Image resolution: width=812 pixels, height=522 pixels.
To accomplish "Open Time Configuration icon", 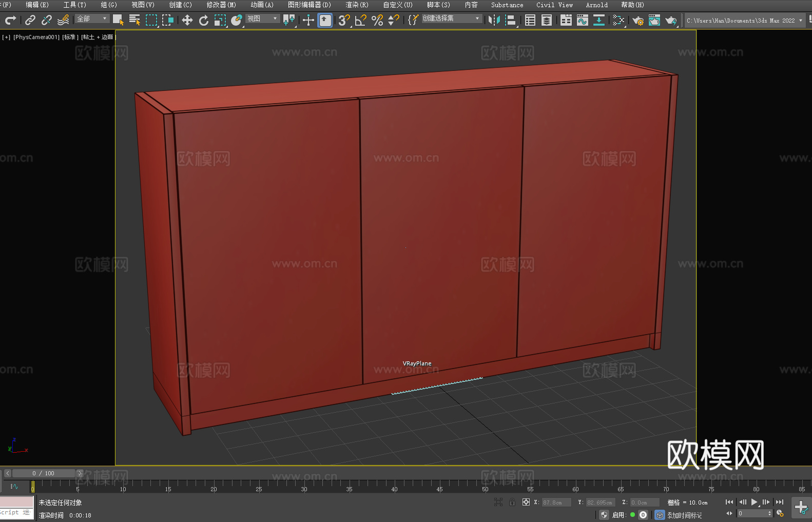I will point(780,513).
